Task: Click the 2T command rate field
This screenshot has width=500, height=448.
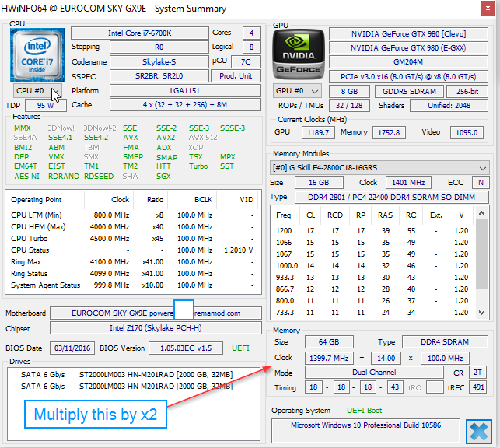Action: click(x=477, y=373)
